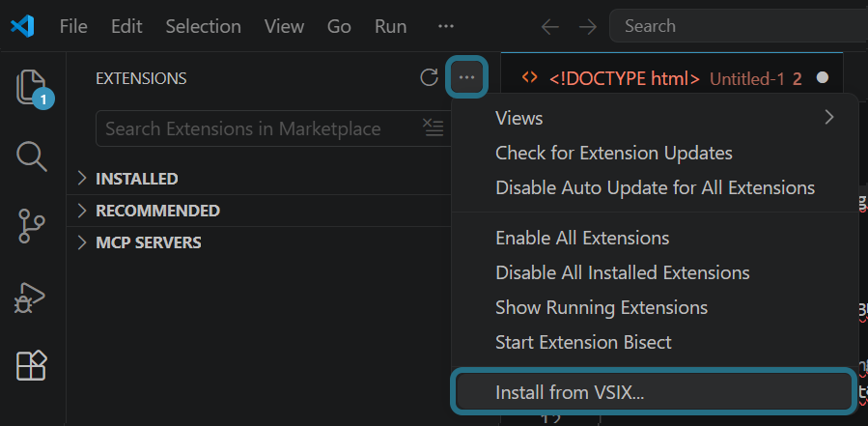Image resolution: width=868 pixels, height=426 pixels.
Task: Open the Search view in activity bar
Action: click(x=32, y=156)
